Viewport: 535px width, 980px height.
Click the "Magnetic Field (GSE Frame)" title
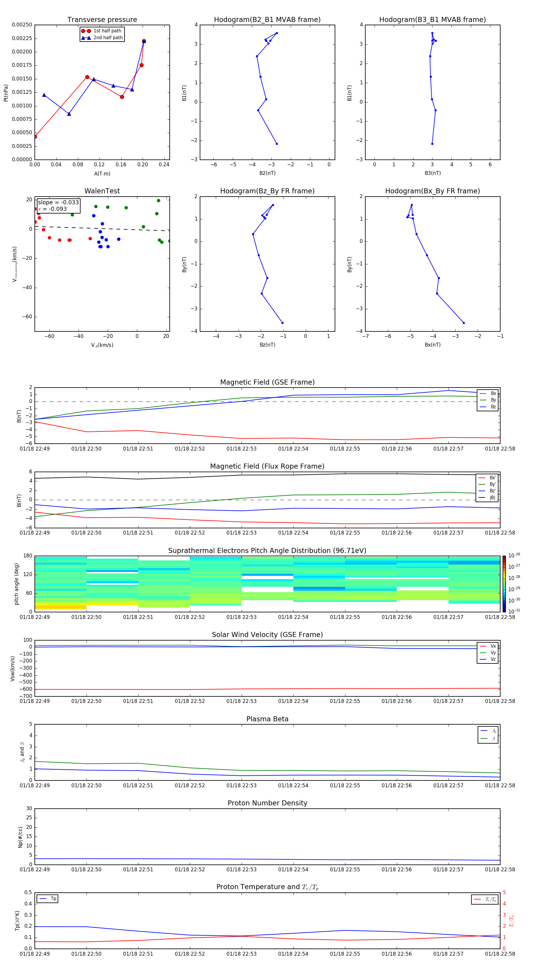267,382
